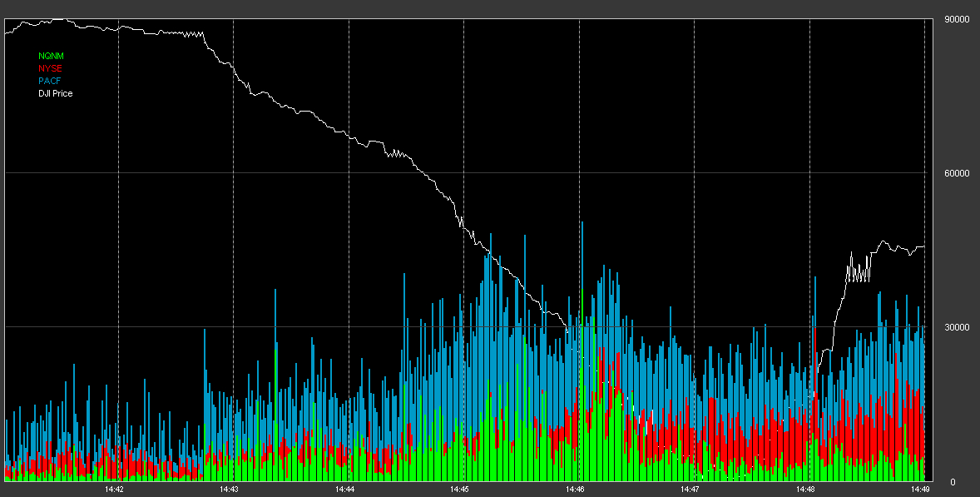This screenshot has height=497, width=980.
Task: Click the 90000 y-axis label
Action: 958,19
